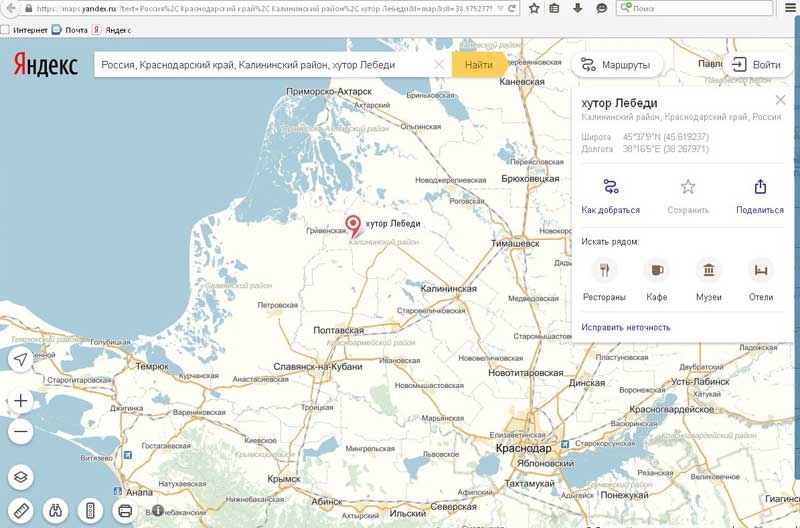Click the info icon near Верхнебаканский
The width and height of the screenshot is (800, 528).
click(x=158, y=510)
